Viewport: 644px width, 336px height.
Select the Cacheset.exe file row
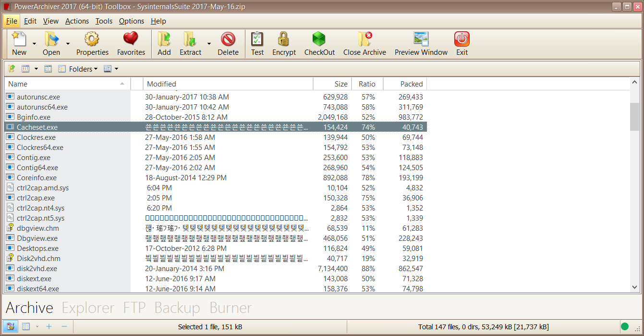pos(216,127)
